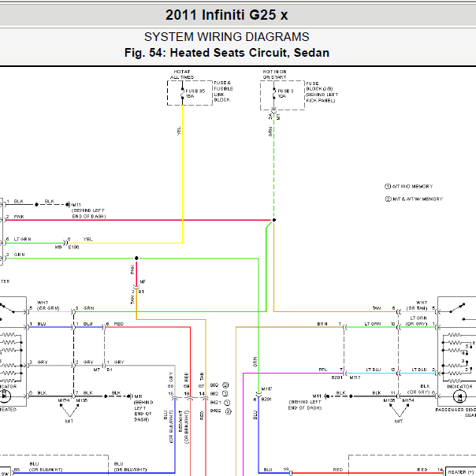The image size is (476, 476).
Task: Click the 'HOT AT ALL TIMES' label
Action: coord(182,74)
